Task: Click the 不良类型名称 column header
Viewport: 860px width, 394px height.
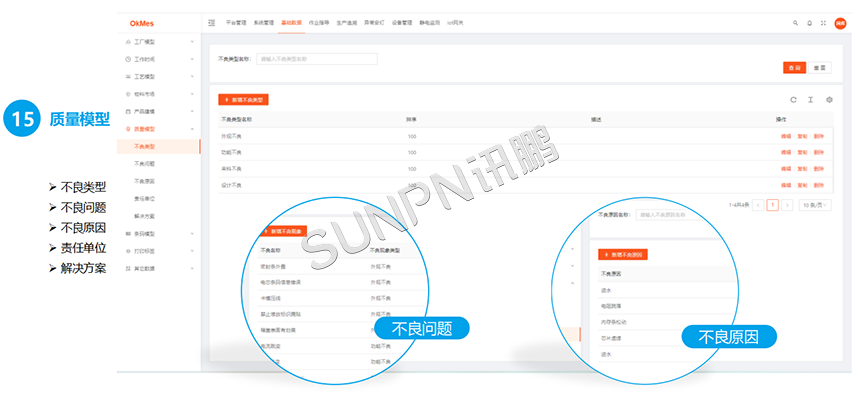Action: pos(236,120)
